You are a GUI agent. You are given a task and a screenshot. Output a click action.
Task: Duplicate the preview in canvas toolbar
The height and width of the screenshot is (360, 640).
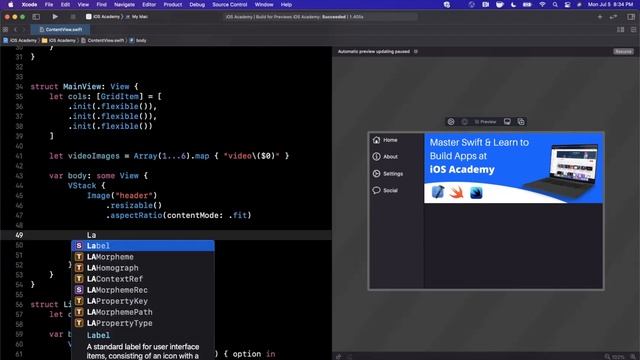(x=521, y=122)
